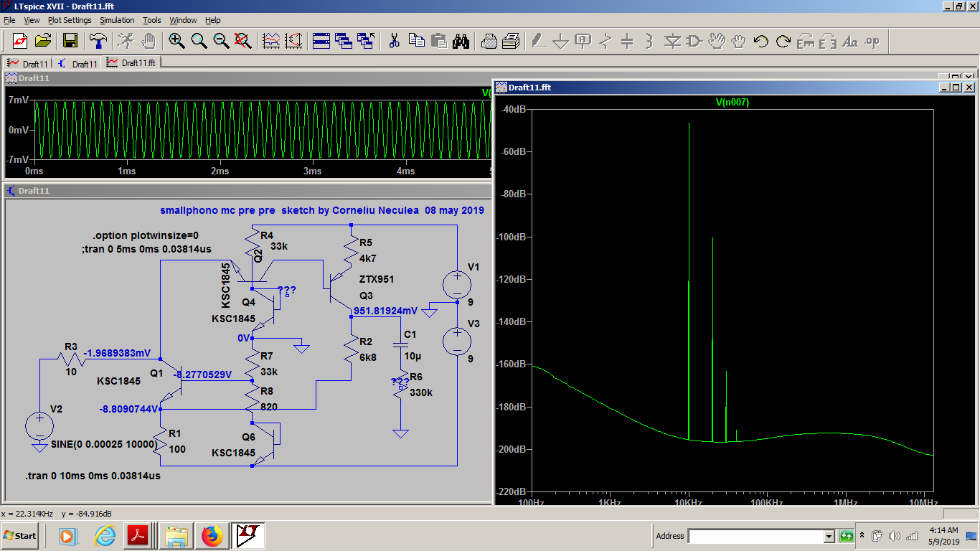This screenshot has height=551, width=980.
Task: Click the Find binoculars icon
Action: [x=461, y=40]
